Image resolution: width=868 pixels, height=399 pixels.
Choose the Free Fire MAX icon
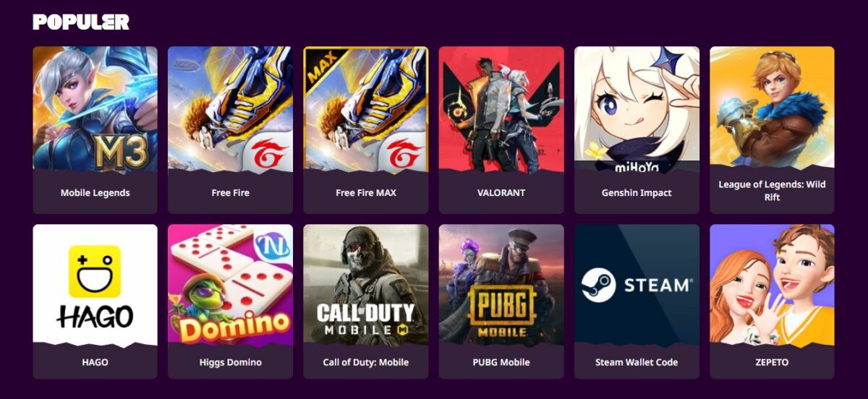(x=365, y=110)
